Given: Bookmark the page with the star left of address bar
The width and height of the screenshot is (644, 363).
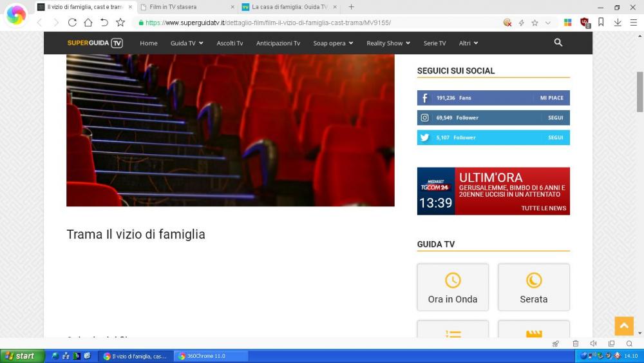Looking at the screenshot, I should click(x=120, y=23).
